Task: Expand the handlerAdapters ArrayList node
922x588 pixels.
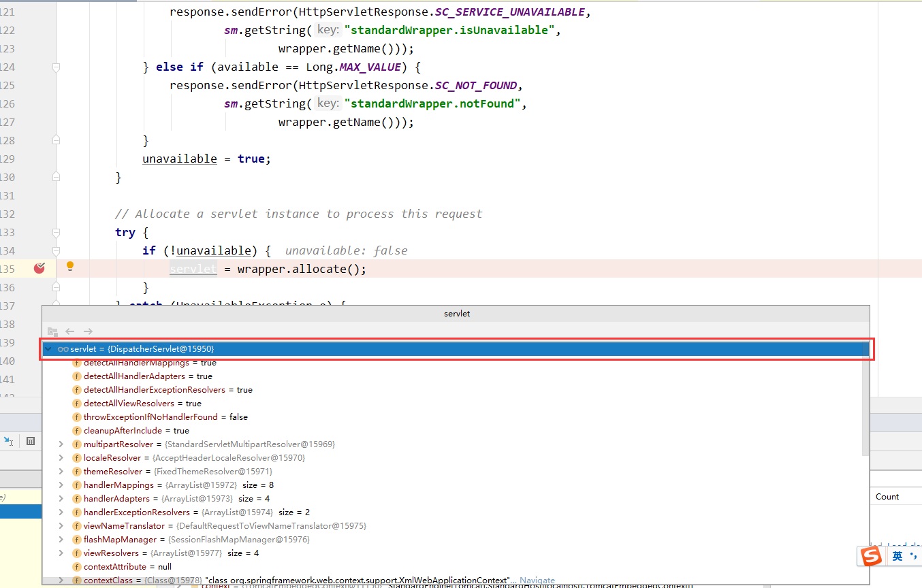Action: tap(61, 499)
